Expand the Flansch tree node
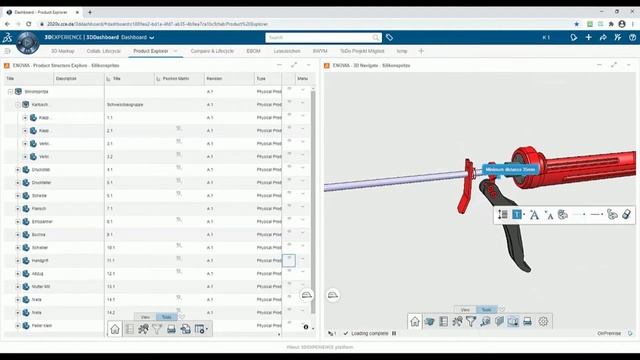 coord(18,209)
